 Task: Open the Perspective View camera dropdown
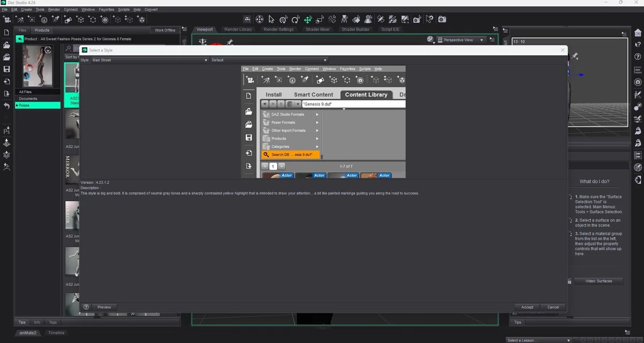tap(461, 40)
